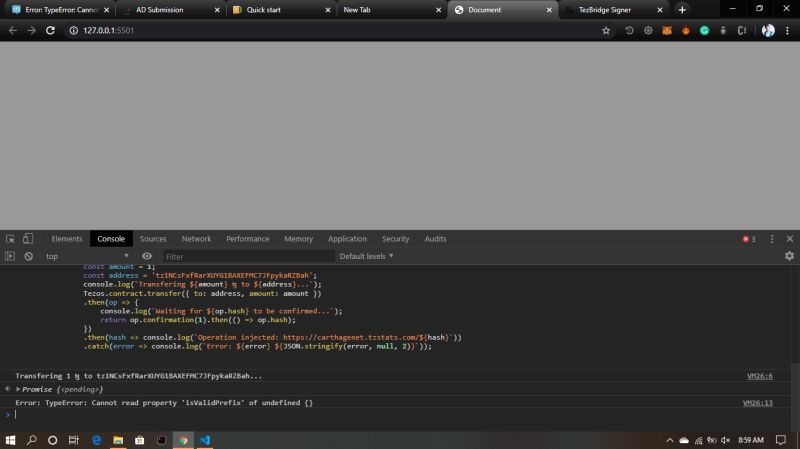Expand the Promise pending object

pos(18,389)
